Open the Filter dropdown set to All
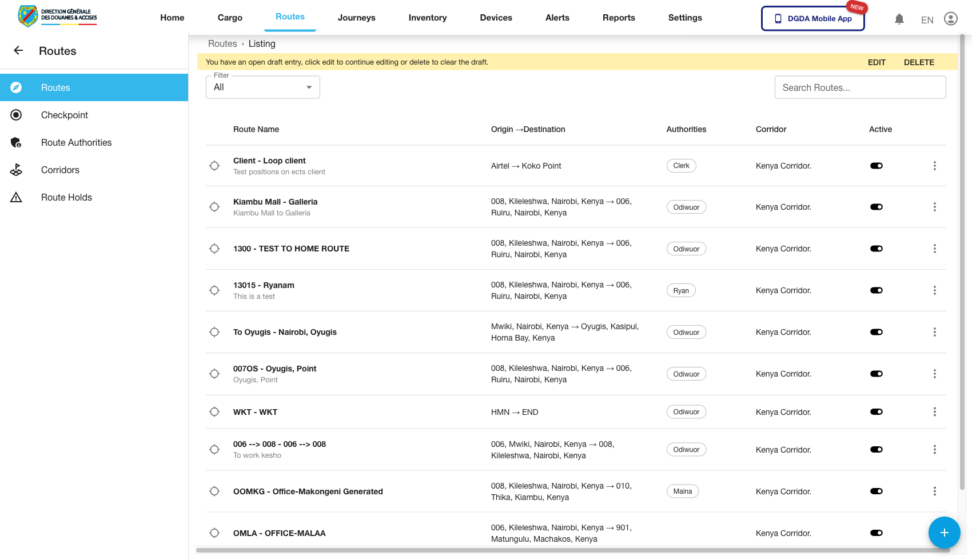 [262, 87]
